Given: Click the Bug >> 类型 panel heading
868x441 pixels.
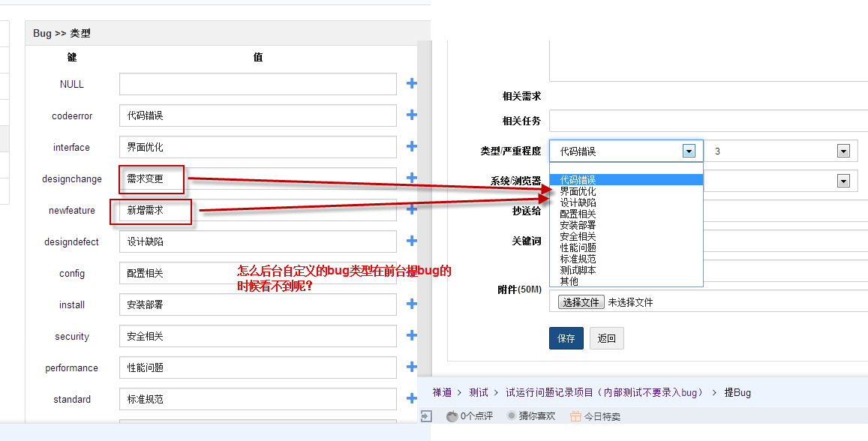Looking at the screenshot, I should pyautogui.click(x=62, y=33).
